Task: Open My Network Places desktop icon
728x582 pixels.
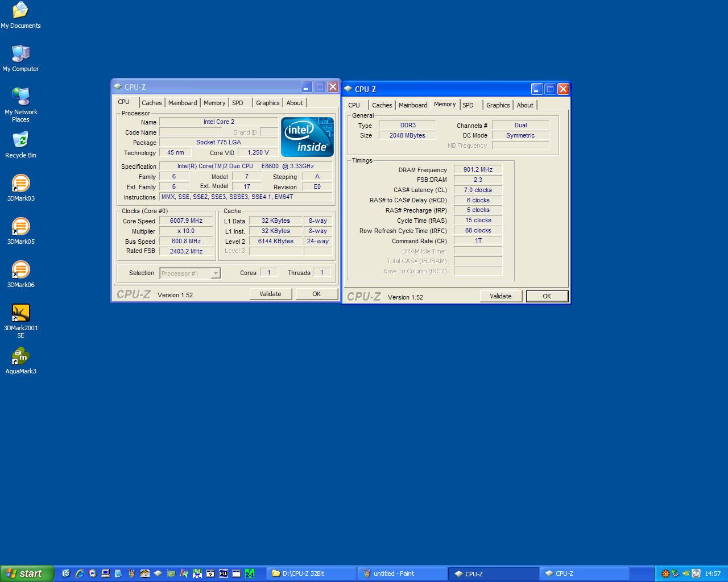Action: tap(20, 105)
